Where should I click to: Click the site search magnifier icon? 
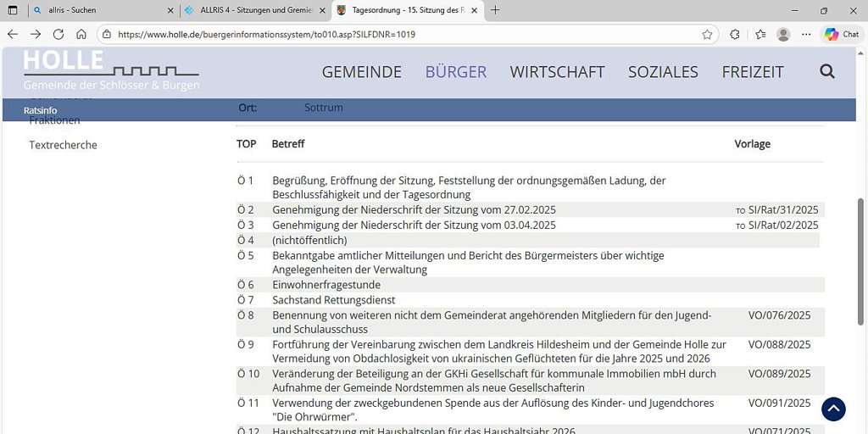pyautogui.click(x=827, y=71)
